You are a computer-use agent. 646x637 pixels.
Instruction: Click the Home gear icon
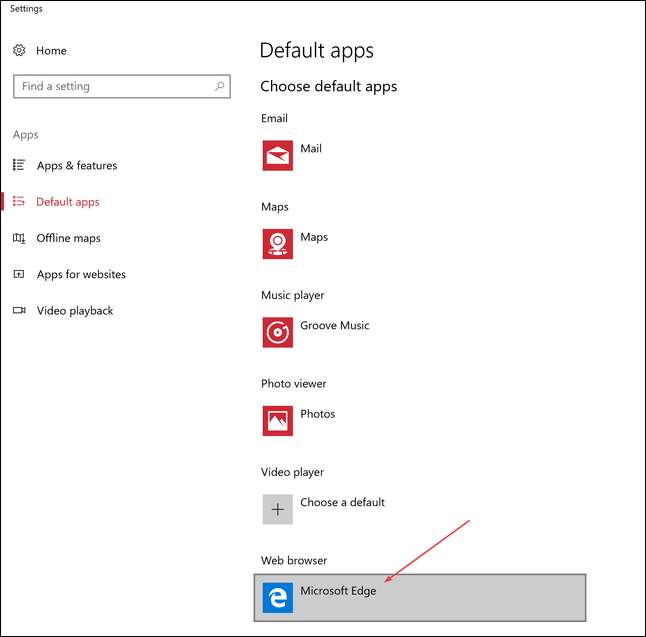[19, 50]
